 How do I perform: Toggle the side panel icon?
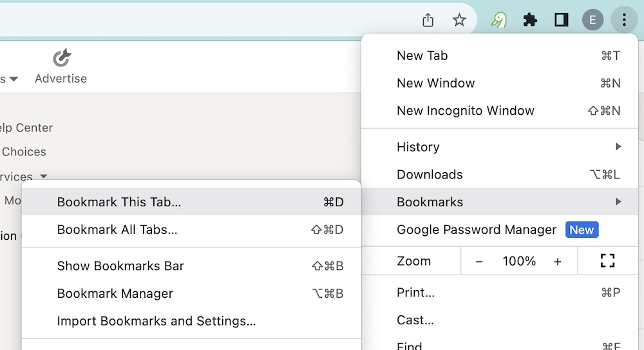pos(561,20)
